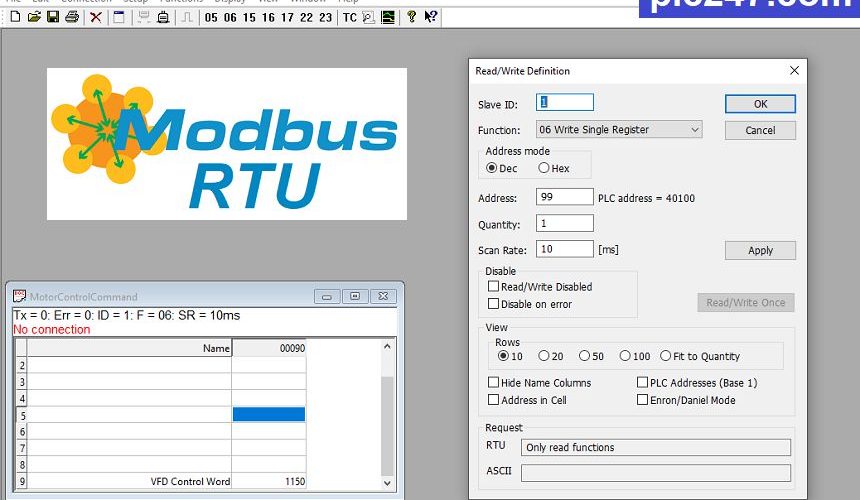
Task: Click the red X delete toolbar icon
Action: click(x=95, y=17)
